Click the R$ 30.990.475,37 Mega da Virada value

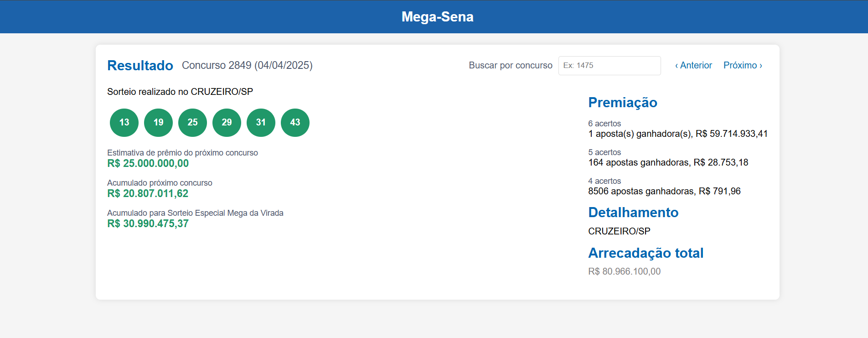click(148, 224)
